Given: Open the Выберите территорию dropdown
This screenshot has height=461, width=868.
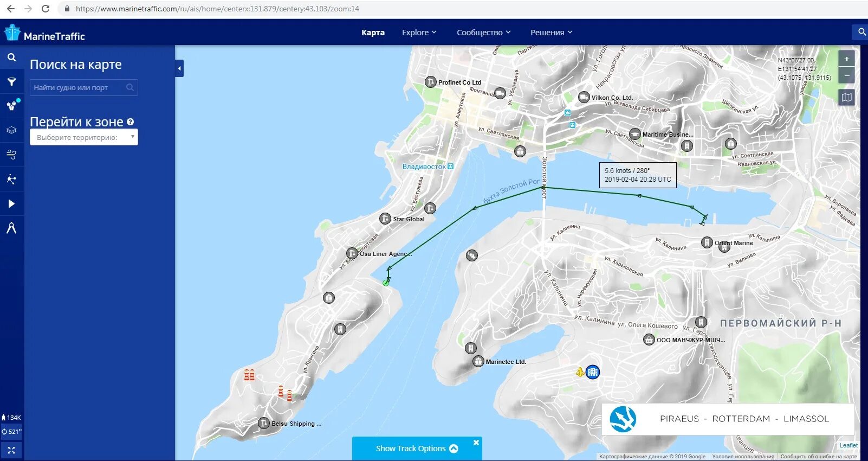Looking at the screenshot, I should (84, 137).
